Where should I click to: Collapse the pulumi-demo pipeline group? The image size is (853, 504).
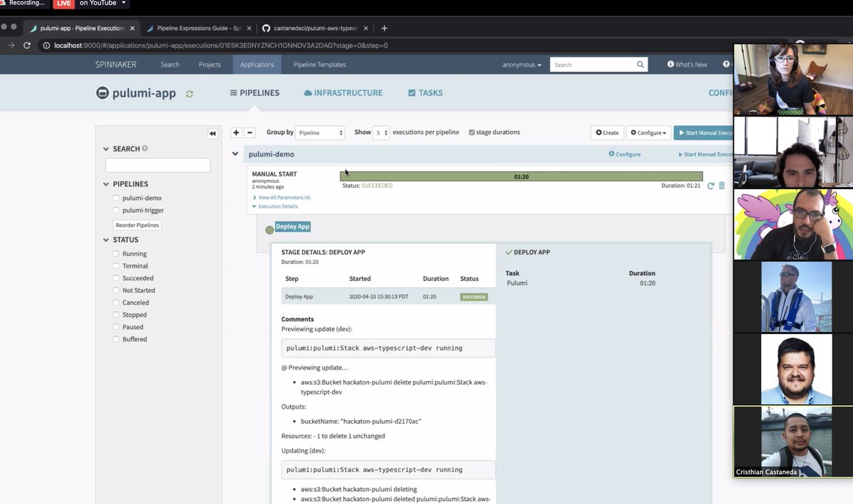coord(235,154)
